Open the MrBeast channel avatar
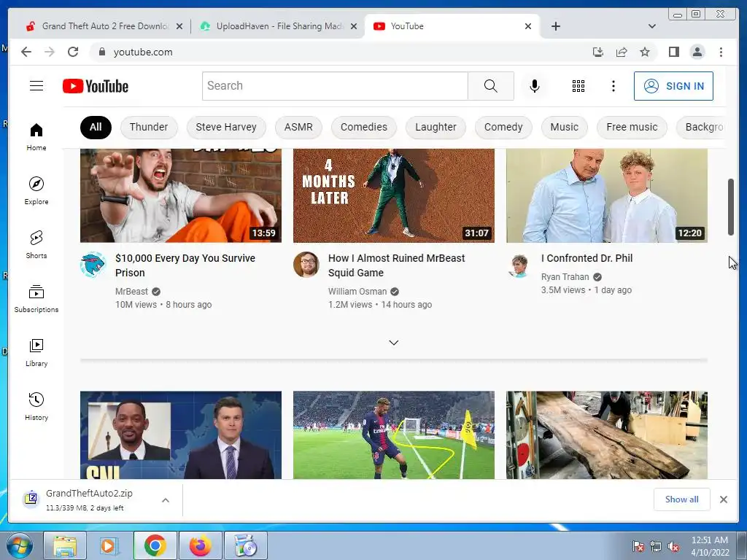The width and height of the screenshot is (747, 560). (93, 264)
